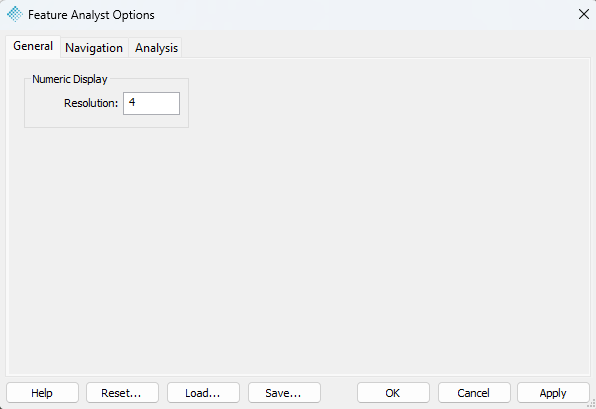Switch to the Navigation tab
Screen dimensions: 596x409
[x=94, y=48]
